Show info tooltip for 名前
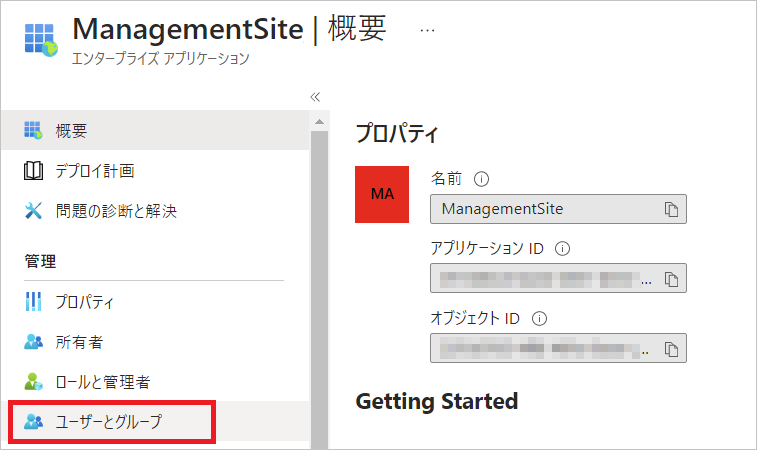The width and height of the screenshot is (757, 450). point(481,179)
